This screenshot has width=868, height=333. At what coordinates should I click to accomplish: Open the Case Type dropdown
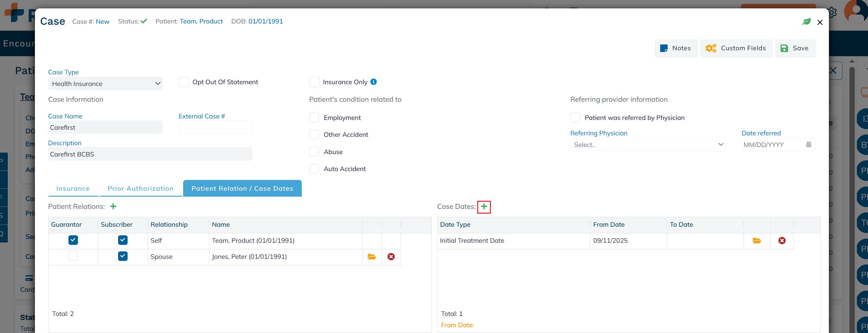coord(105,84)
